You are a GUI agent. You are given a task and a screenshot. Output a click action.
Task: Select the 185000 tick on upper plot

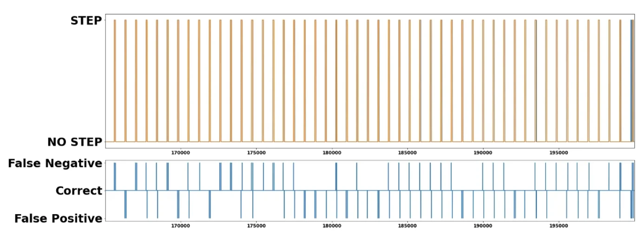[407, 152]
